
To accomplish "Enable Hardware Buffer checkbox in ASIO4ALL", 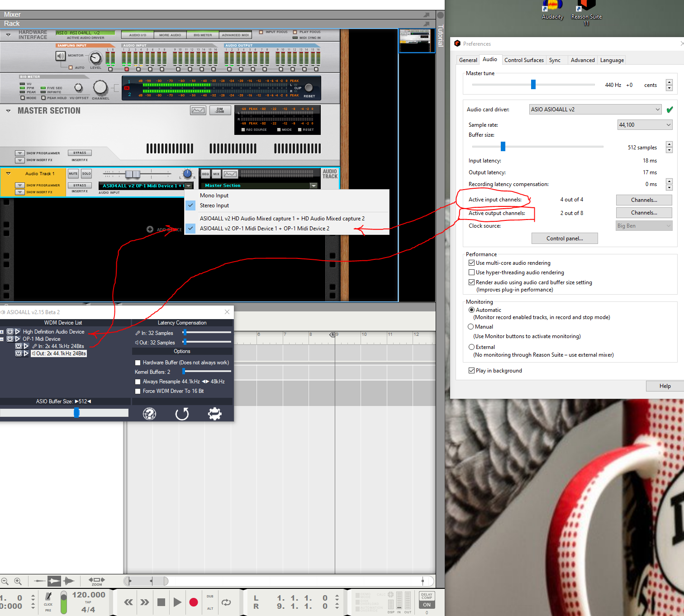I will coord(138,363).
